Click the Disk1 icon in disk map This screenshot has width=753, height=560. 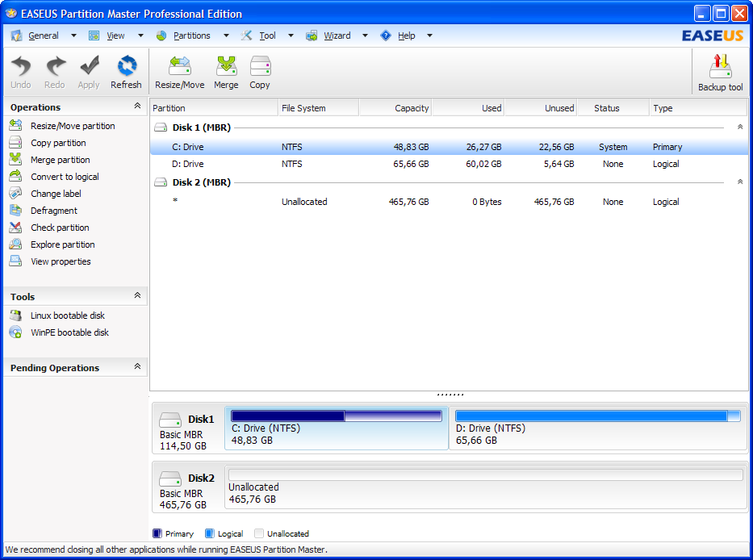click(x=170, y=420)
